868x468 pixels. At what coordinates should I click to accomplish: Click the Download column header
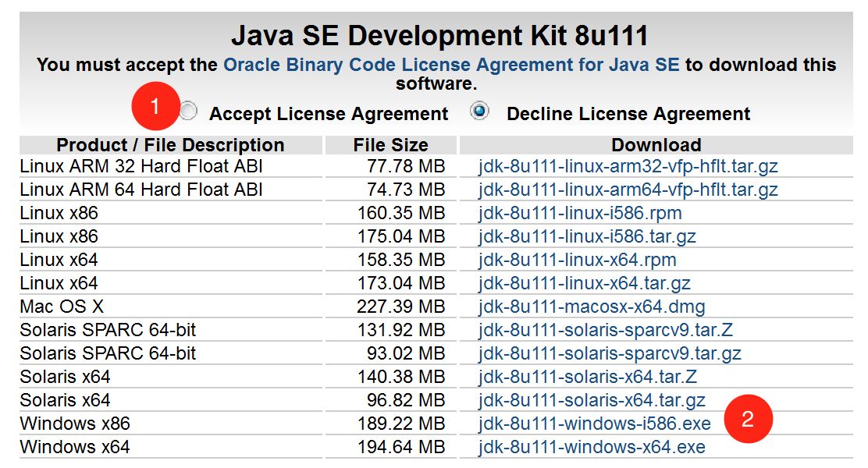(x=656, y=145)
